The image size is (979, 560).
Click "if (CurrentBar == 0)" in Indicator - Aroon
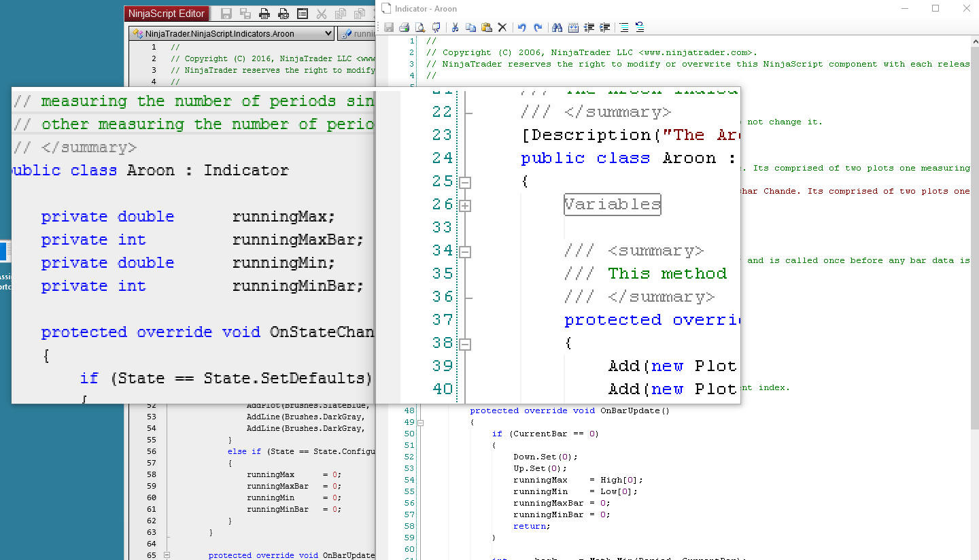(545, 434)
